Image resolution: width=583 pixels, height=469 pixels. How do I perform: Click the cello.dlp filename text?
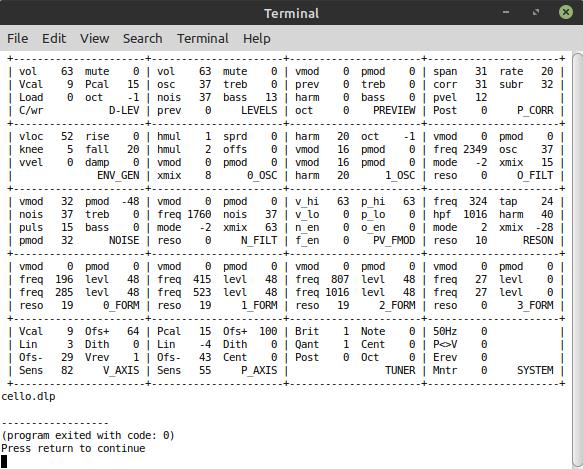click(28, 396)
